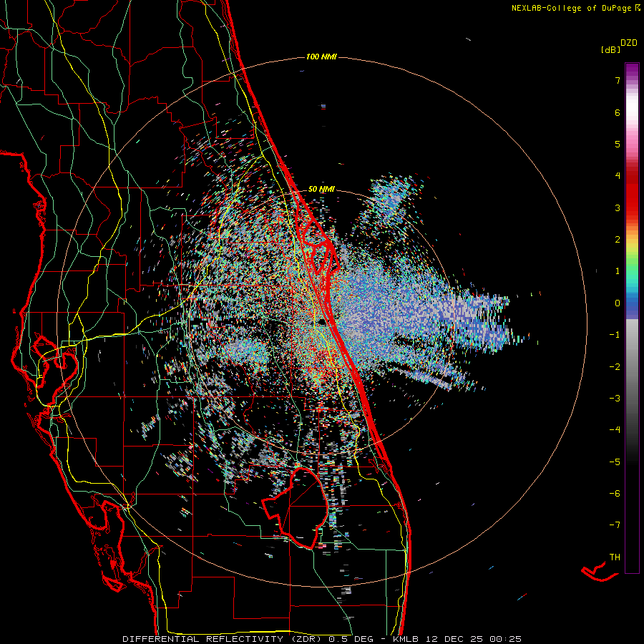Click the 7 value on color scale
The image size is (644, 644).
[618, 80]
